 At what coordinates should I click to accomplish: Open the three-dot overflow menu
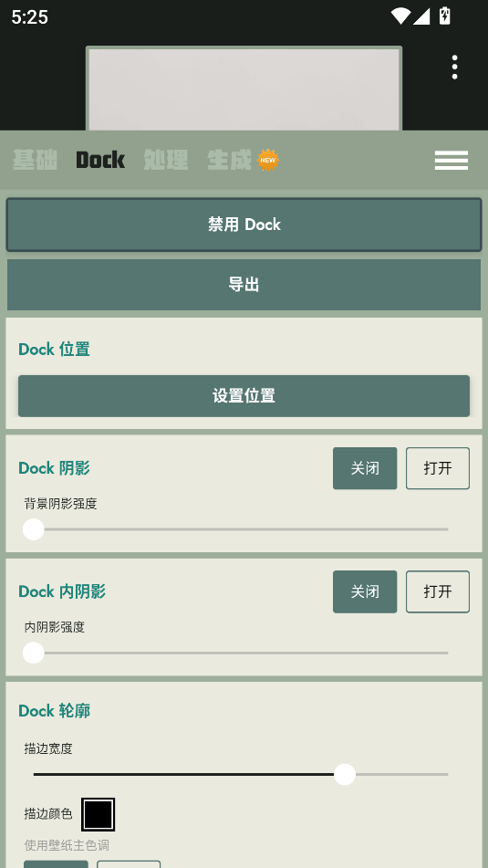(x=454, y=67)
